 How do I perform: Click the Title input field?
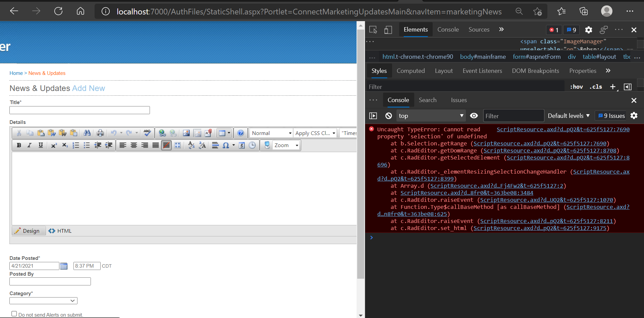pyautogui.click(x=79, y=110)
